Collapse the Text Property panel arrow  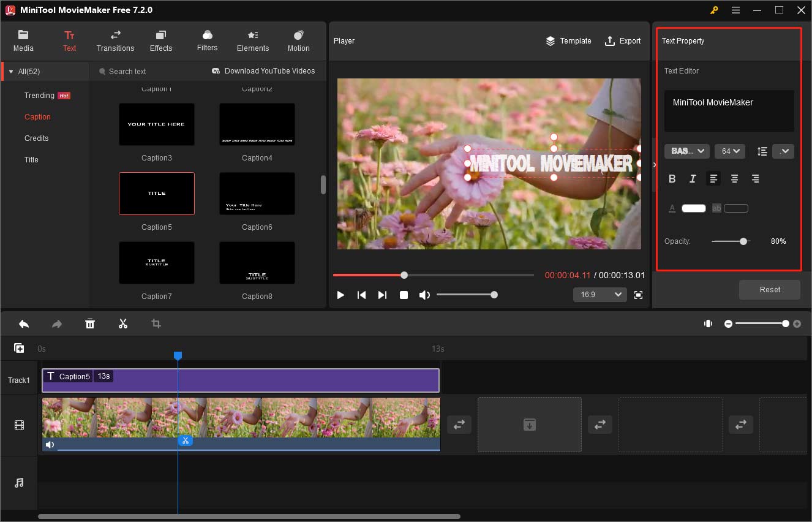coord(654,165)
